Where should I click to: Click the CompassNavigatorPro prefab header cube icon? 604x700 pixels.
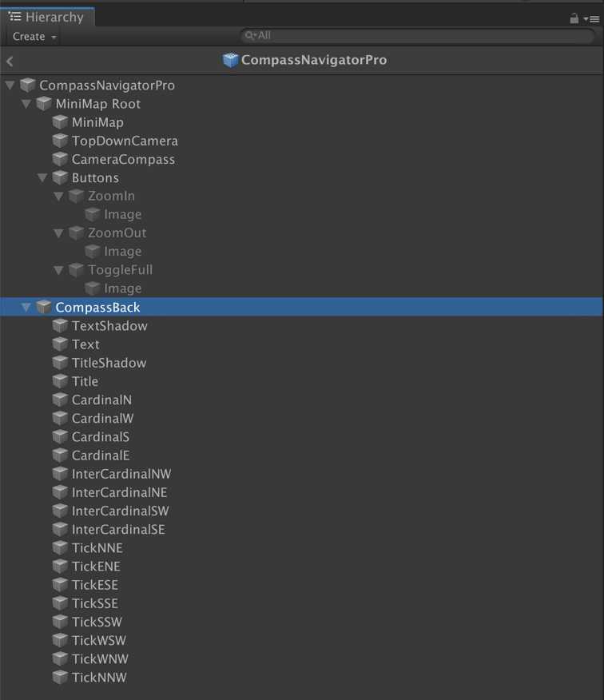pyautogui.click(x=231, y=61)
